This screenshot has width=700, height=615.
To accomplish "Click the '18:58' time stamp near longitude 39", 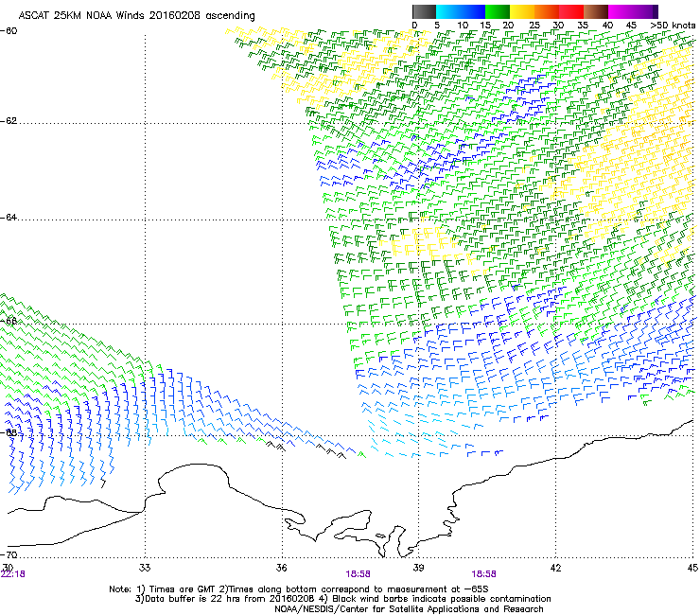I will pyautogui.click(x=484, y=574).
